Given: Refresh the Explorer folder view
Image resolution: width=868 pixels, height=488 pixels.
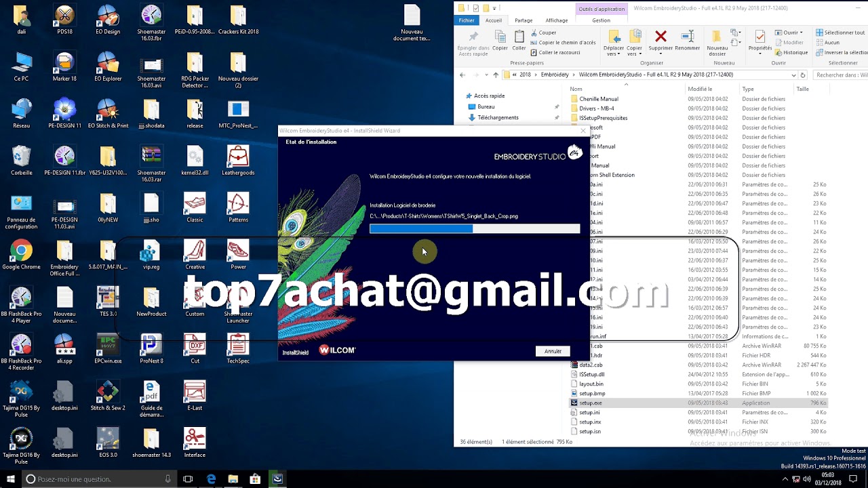Looking at the screenshot, I should point(803,75).
